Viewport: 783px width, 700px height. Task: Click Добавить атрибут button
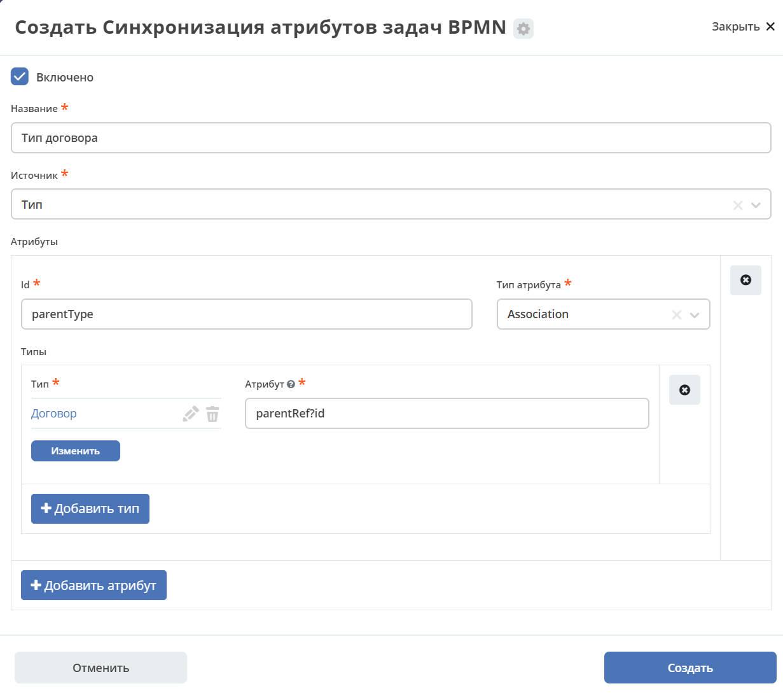pyautogui.click(x=94, y=585)
